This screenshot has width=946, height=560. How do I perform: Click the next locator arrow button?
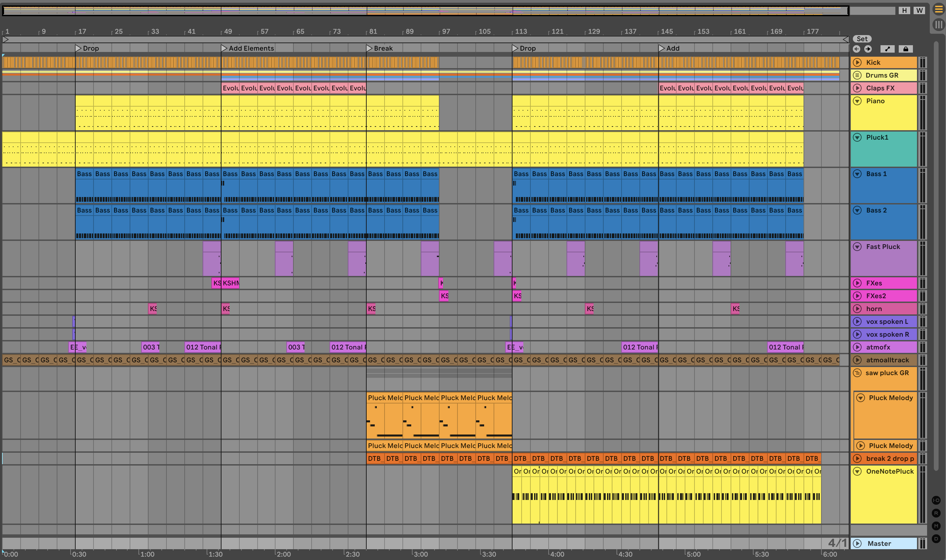868,49
